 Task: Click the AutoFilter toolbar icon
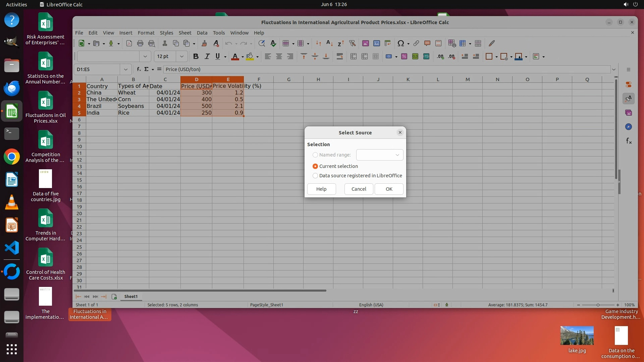click(x=352, y=43)
